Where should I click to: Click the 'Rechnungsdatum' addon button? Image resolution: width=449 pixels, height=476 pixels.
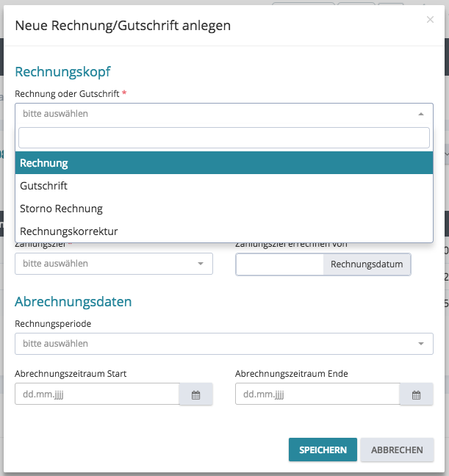click(x=367, y=264)
